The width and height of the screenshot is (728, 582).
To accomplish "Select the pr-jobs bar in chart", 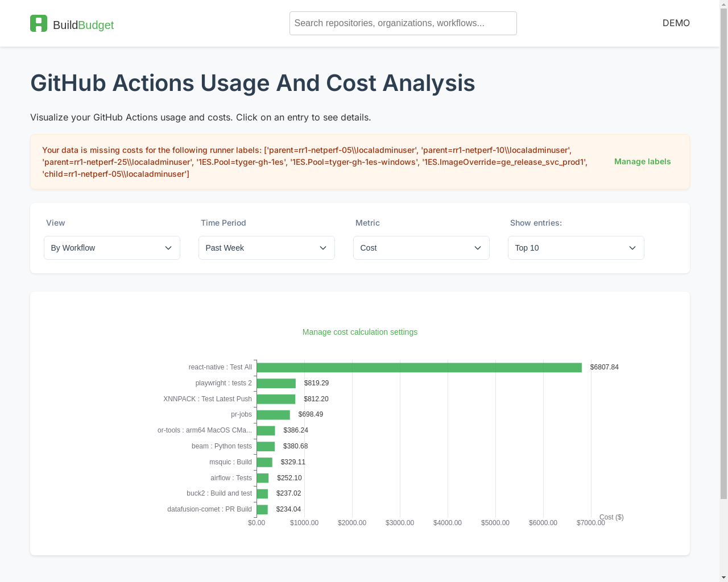I will (x=273, y=415).
